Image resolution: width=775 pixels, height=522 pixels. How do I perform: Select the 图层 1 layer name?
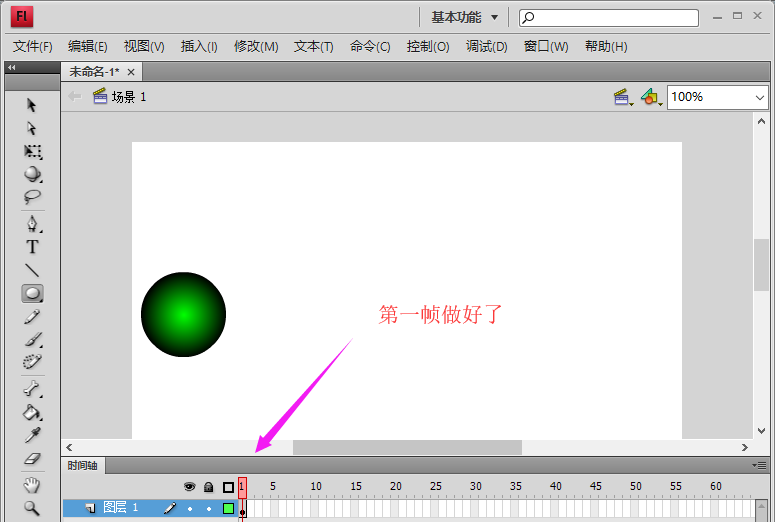click(121, 507)
